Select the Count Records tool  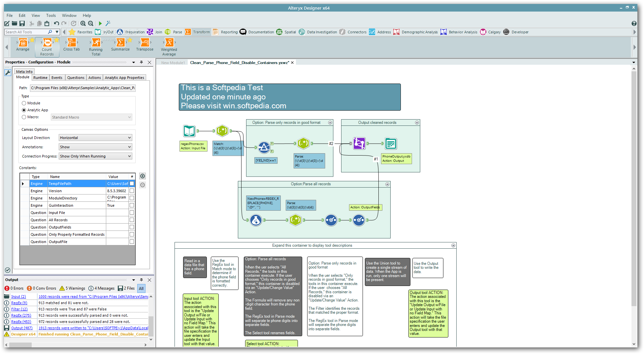pos(47,47)
